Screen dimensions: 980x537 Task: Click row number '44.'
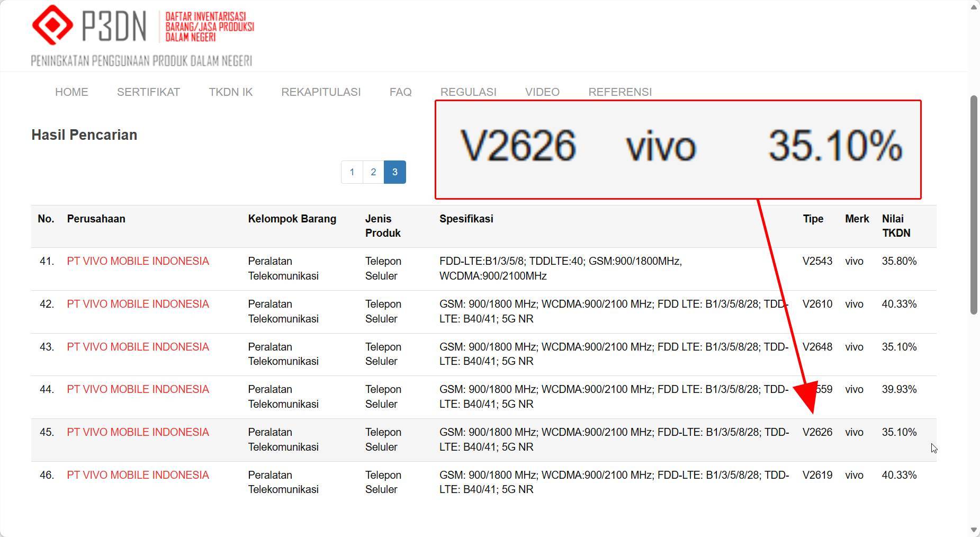(x=47, y=389)
